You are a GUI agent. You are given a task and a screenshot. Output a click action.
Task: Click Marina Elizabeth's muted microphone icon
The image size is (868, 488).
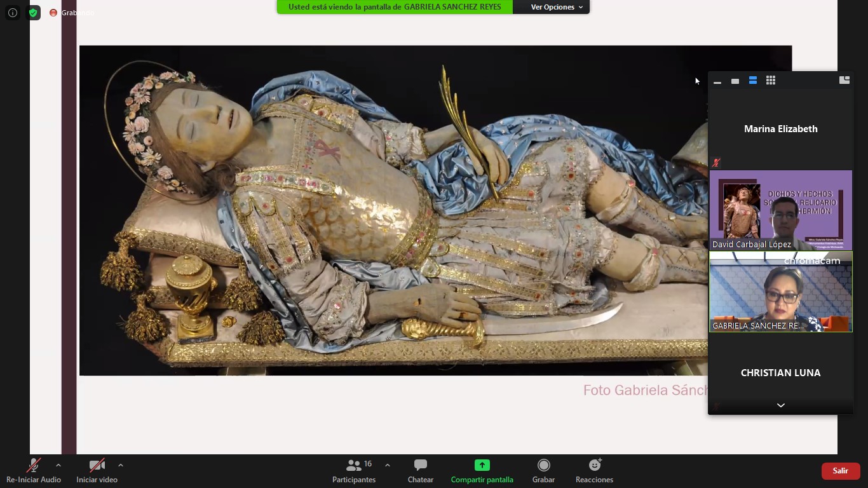717,163
